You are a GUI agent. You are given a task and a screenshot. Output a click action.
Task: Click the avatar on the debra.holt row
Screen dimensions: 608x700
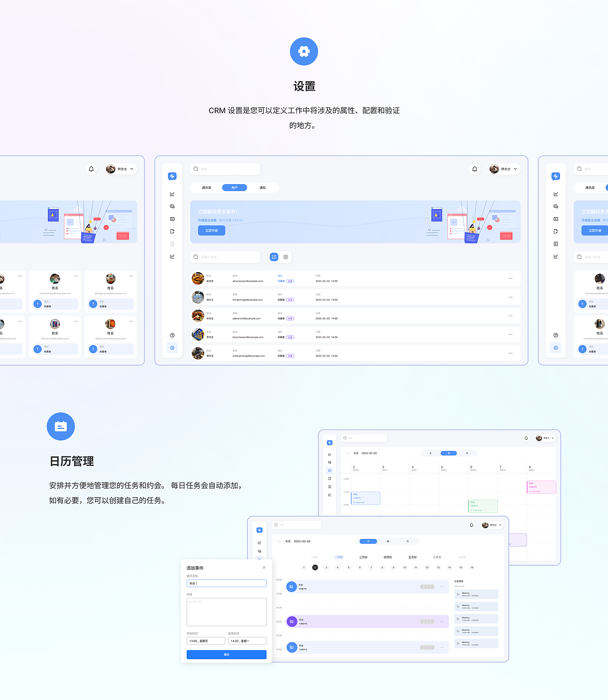198,316
